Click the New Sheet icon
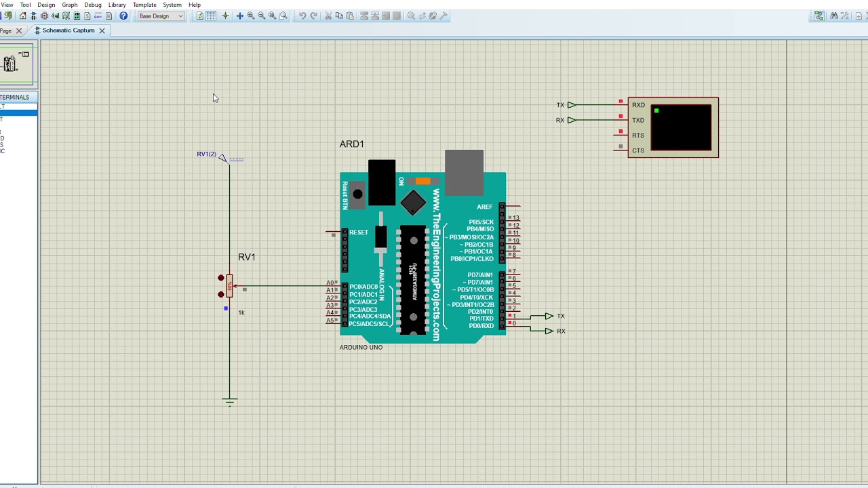This screenshot has width=868, height=488. (x=859, y=16)
